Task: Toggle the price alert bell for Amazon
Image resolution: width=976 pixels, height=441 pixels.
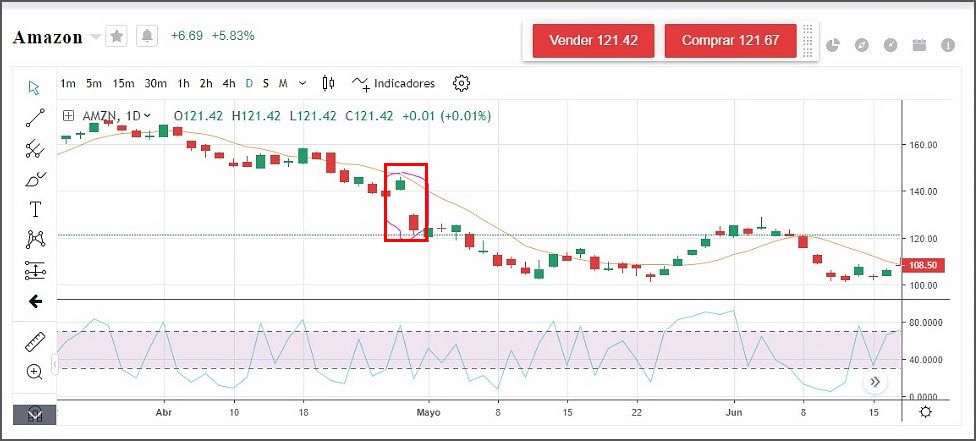Action: click(x=148, y=36)
